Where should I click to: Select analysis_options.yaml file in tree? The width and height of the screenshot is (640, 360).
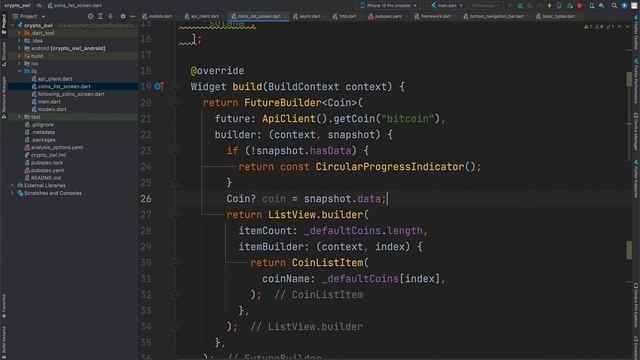[57, 147]
